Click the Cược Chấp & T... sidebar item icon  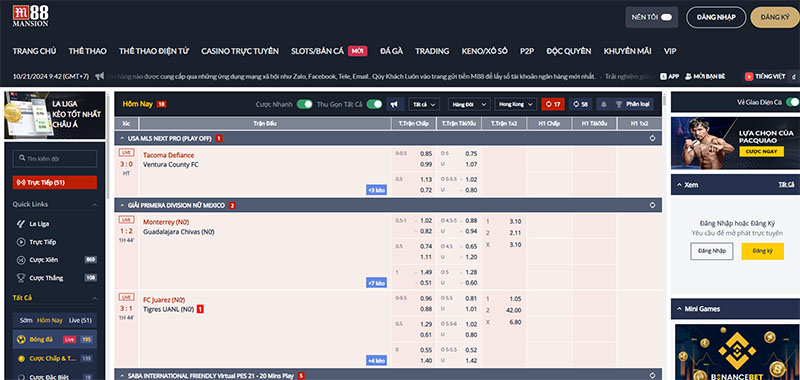pyautogui.click(x=21, y=359)
